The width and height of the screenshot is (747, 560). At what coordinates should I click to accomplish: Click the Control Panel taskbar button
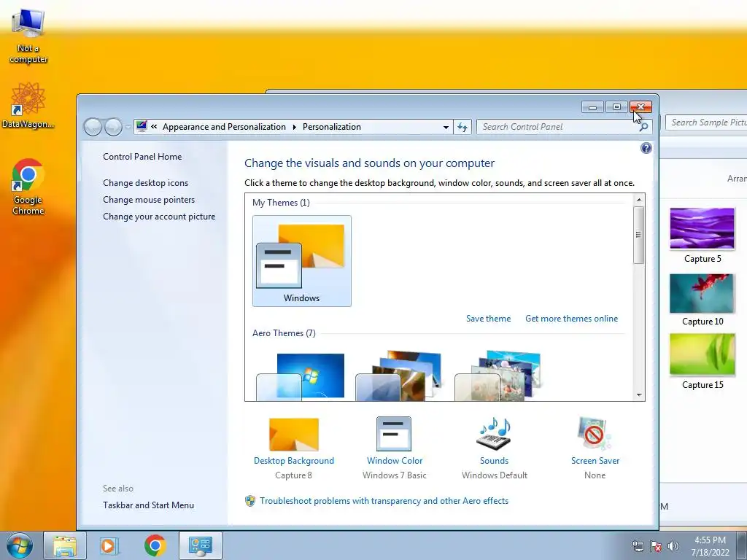[200, 545]
